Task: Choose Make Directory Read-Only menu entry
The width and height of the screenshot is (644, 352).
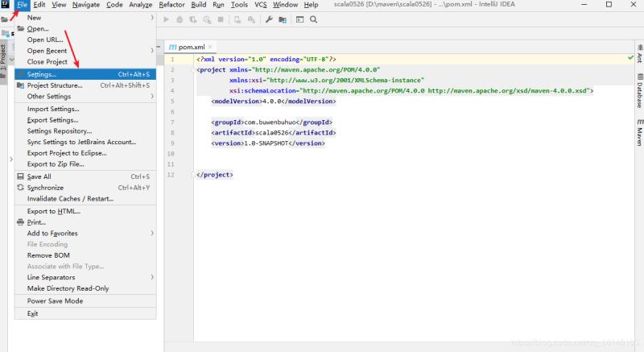Action: click(68, 288)
